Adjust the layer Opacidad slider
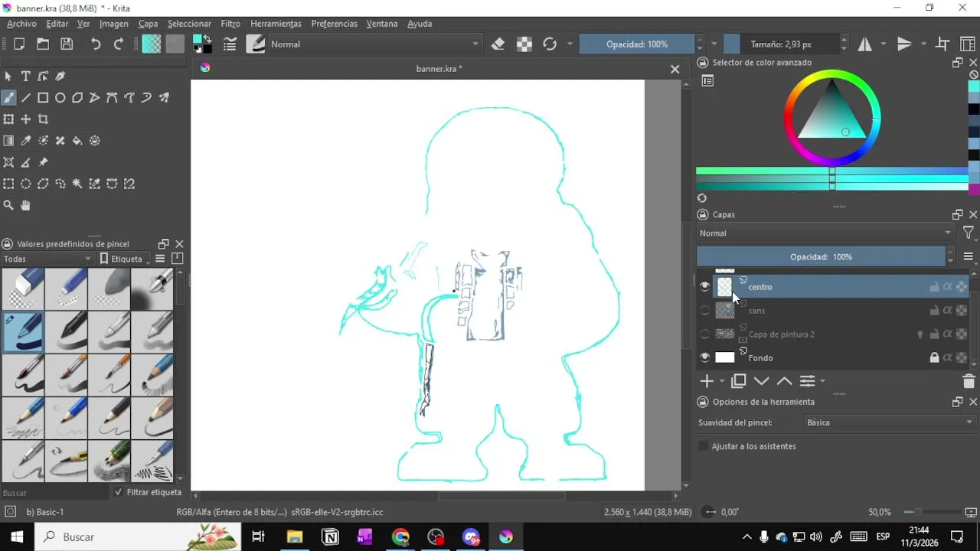Screen dimensions: 980x551 click(821, 256)
